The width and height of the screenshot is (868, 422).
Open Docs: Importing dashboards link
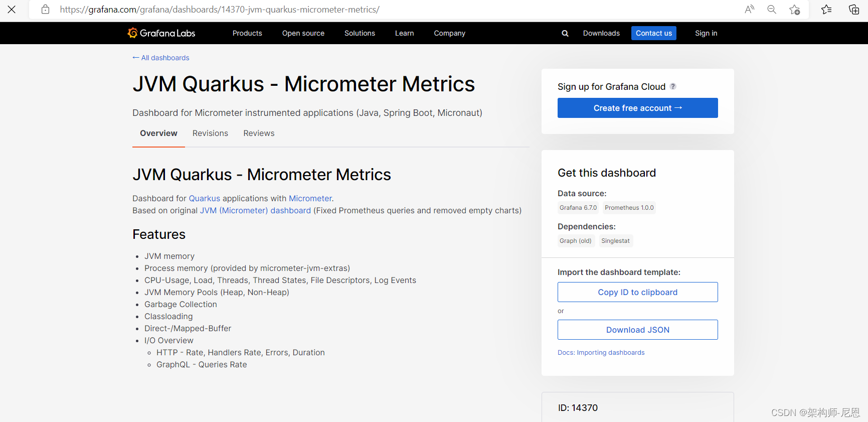pyautogui.click(x=601, y=352)
